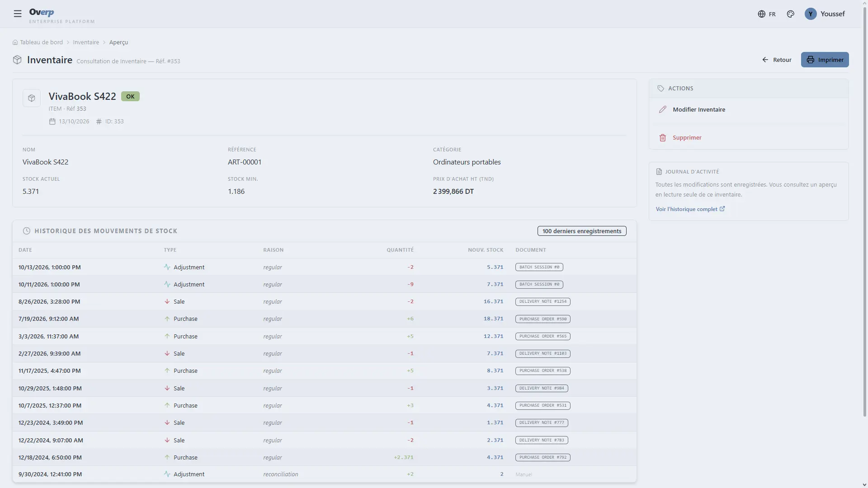Open Purchase Order #590 document tag
The width and height of the screenshot is (868, 488).
(542, 319)
